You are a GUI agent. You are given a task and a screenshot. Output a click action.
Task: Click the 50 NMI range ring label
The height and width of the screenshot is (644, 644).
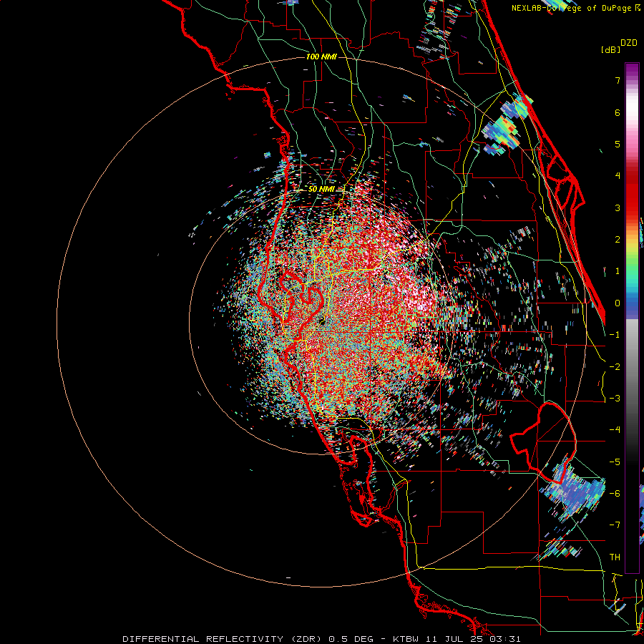[x=321, y=189]
